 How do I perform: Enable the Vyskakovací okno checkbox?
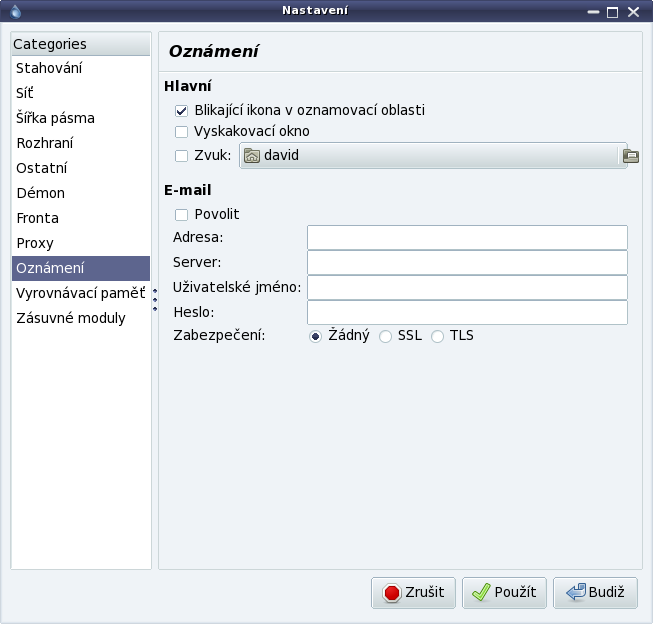coord(181,132)
